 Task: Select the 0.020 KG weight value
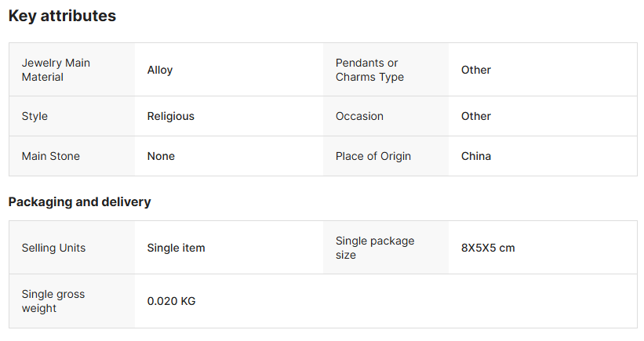pyautogui.click(x=171, y=301)
